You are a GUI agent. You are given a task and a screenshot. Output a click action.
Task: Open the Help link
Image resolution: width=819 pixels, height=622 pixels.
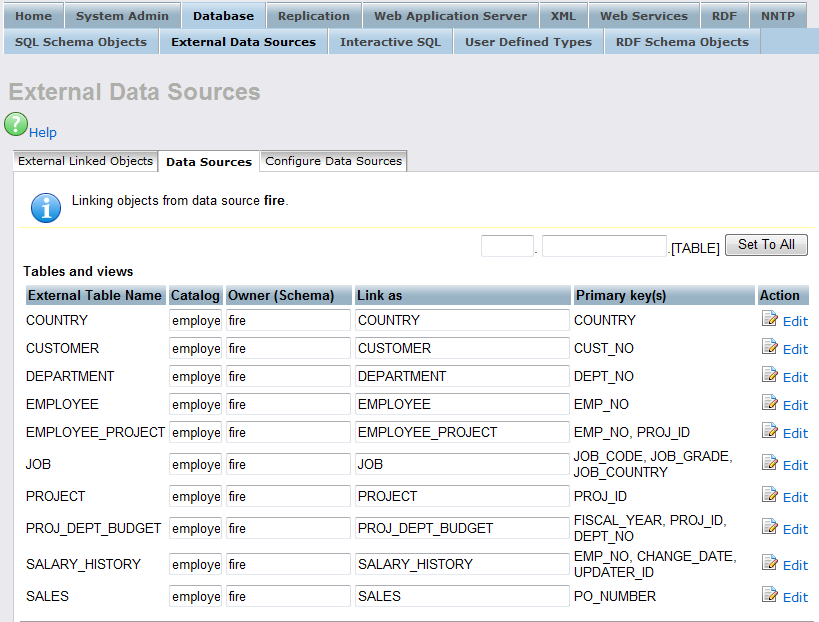pos(43,132)
